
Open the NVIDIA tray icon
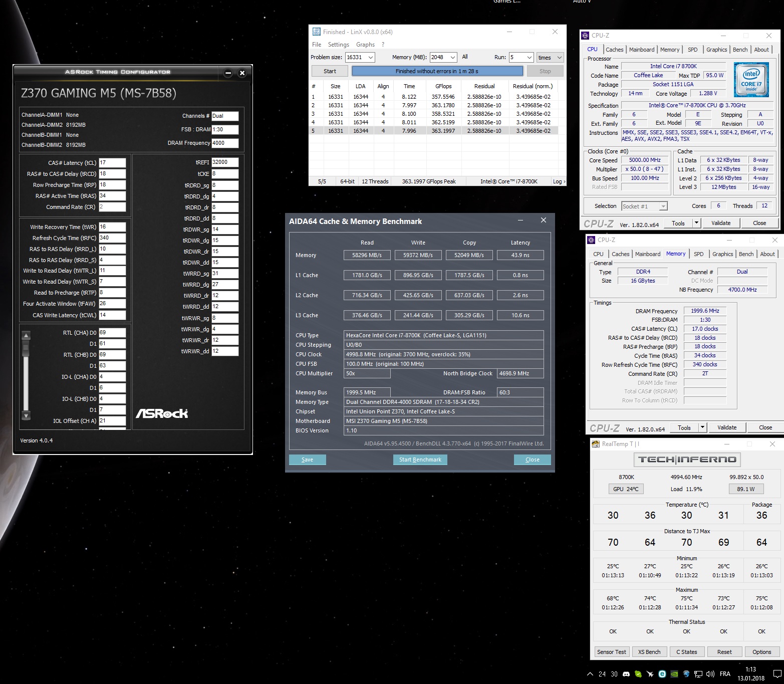674,674
